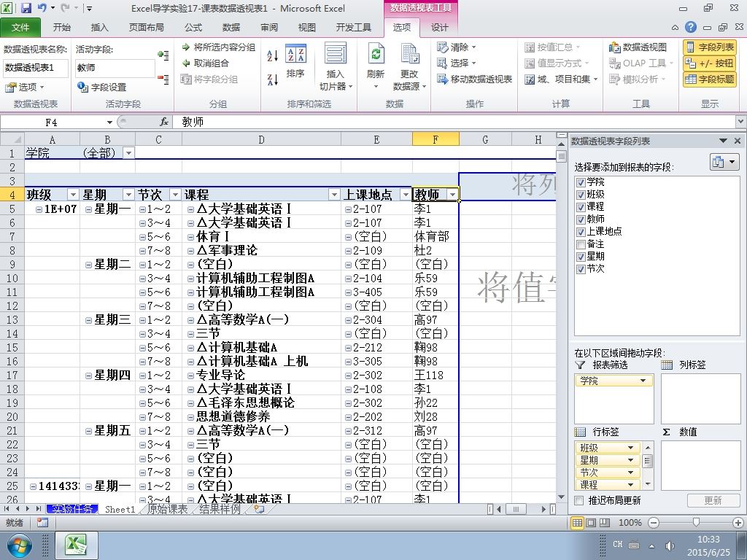The width and height of the screenshot is (747, 560).
Task: Click the Save icon in quick access toolbar
Action: 26,8
